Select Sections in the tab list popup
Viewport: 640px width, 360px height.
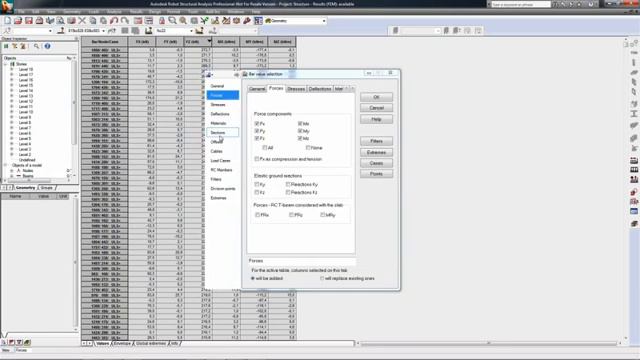click(x=222, y=133)
